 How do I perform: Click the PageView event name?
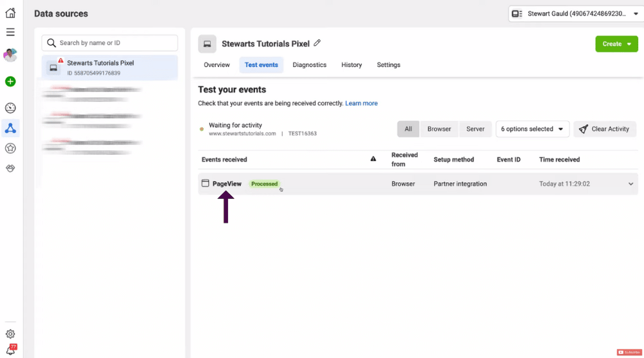point(227,184)
